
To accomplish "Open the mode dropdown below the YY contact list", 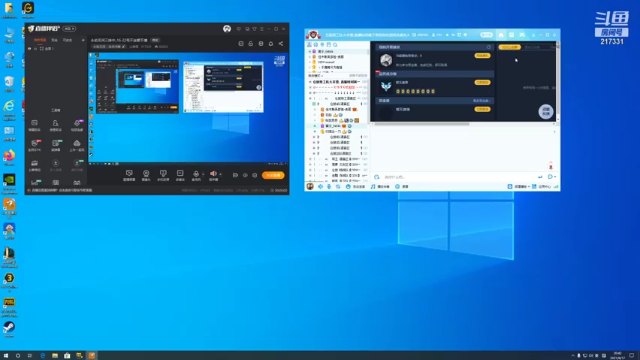I will point(316,76).
